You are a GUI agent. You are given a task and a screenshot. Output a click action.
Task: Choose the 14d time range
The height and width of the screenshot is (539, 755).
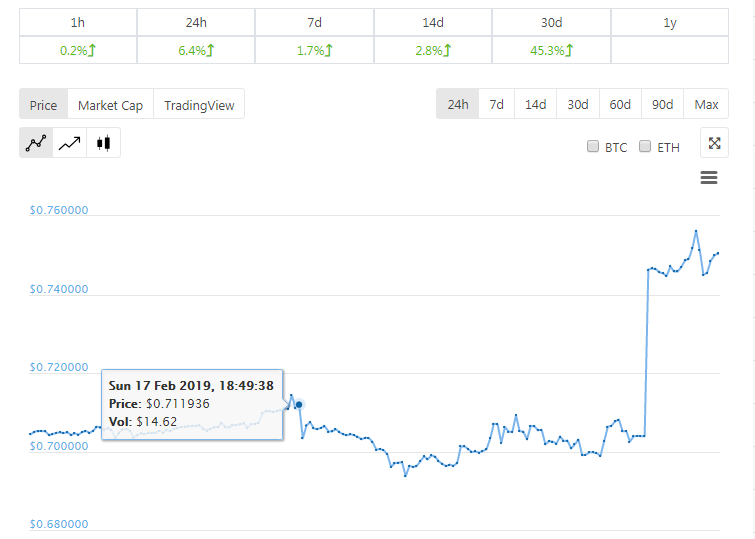(536, 104)
